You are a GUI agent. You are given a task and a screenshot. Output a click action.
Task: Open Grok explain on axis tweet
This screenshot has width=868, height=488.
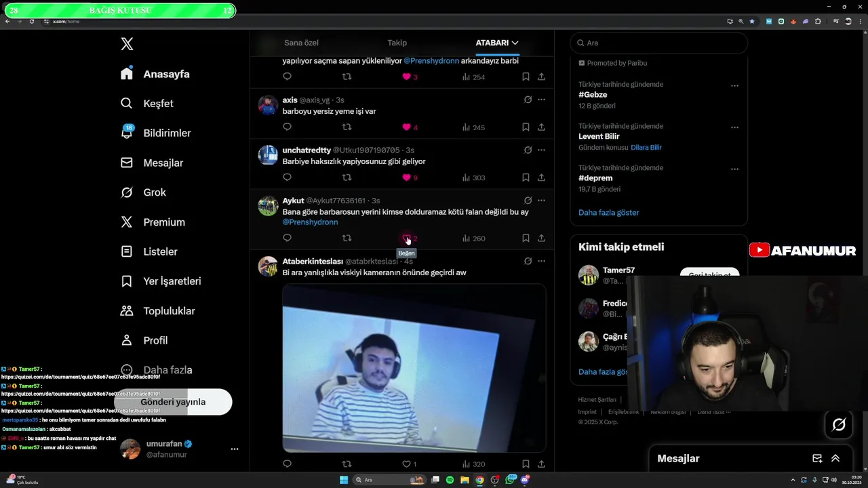tap(528, 100)
